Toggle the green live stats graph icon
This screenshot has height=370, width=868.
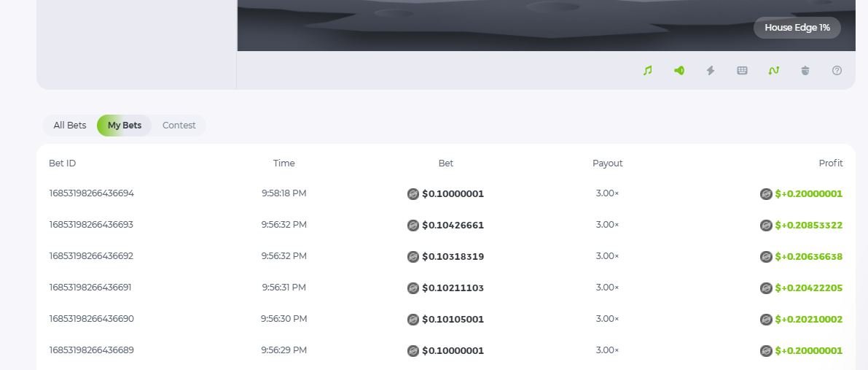coord(773,71)
